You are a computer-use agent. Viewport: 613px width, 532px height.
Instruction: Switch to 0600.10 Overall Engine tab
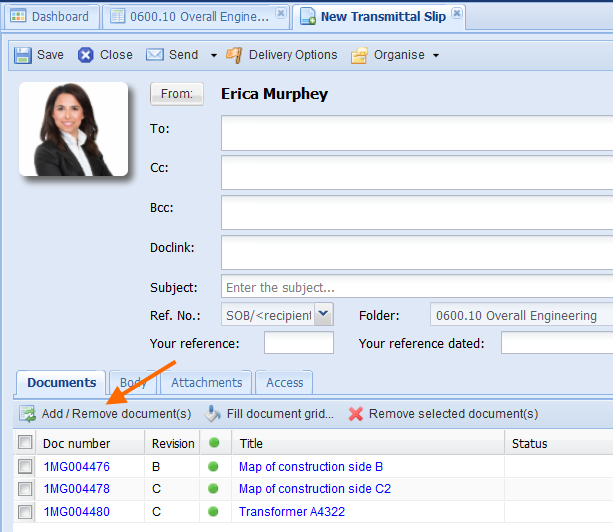point(195,17)
